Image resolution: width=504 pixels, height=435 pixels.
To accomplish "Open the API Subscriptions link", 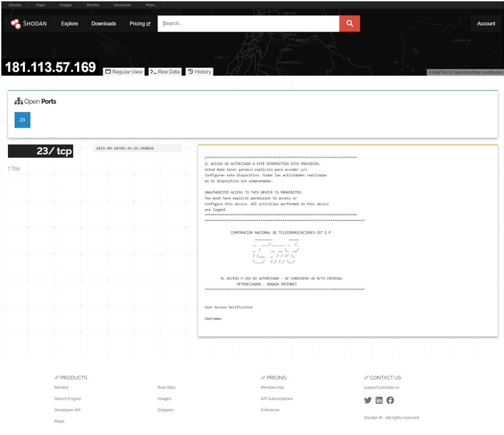I will point(277,398).
